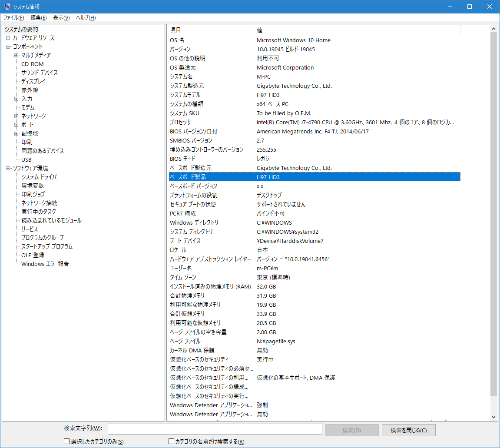Viewport: 500px width, 448px height.
Task: Select the BIOS モード row
Action: (x=315, y=159)
